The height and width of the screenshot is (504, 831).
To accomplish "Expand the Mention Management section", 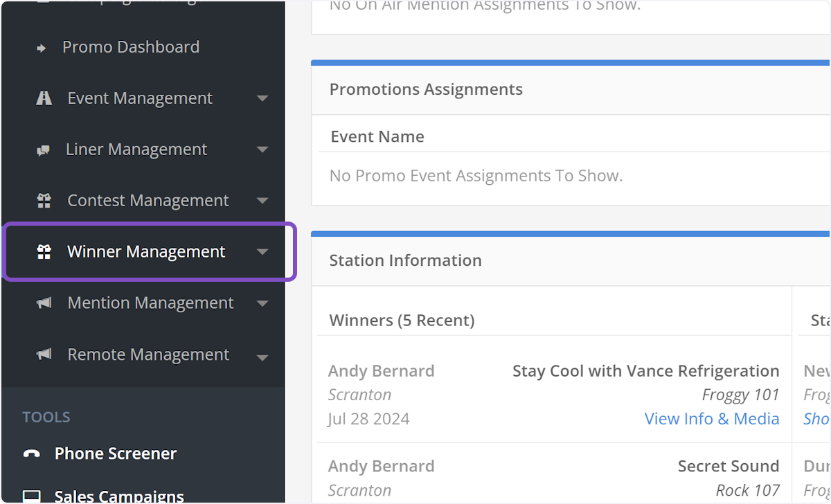I will click(x=262, y=303).
